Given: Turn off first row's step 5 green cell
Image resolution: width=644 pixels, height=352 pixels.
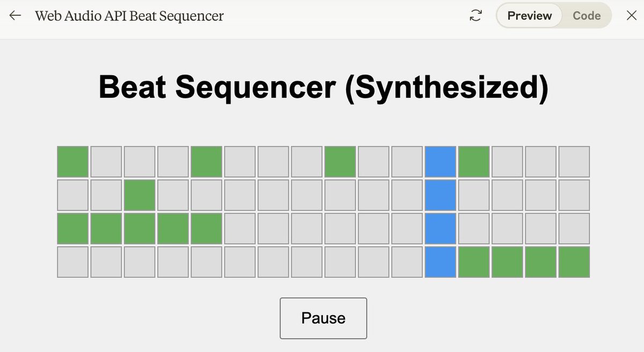Looking at the screenshot, I should [207, 162].
